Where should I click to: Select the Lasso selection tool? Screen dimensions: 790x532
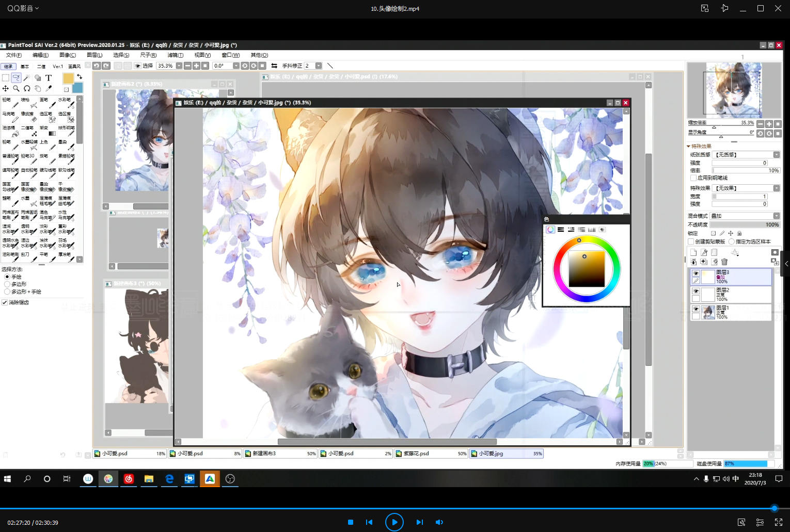(16, 77)
